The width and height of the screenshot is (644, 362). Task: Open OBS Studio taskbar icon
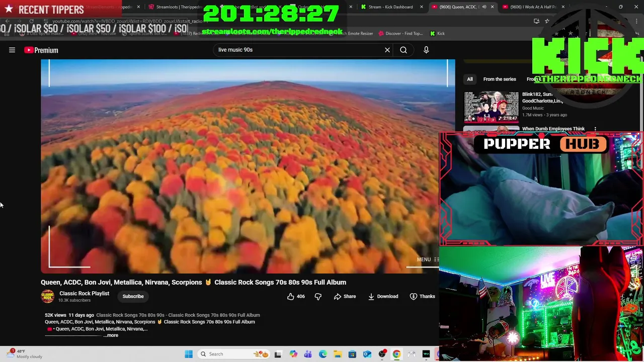click(382, 354)
